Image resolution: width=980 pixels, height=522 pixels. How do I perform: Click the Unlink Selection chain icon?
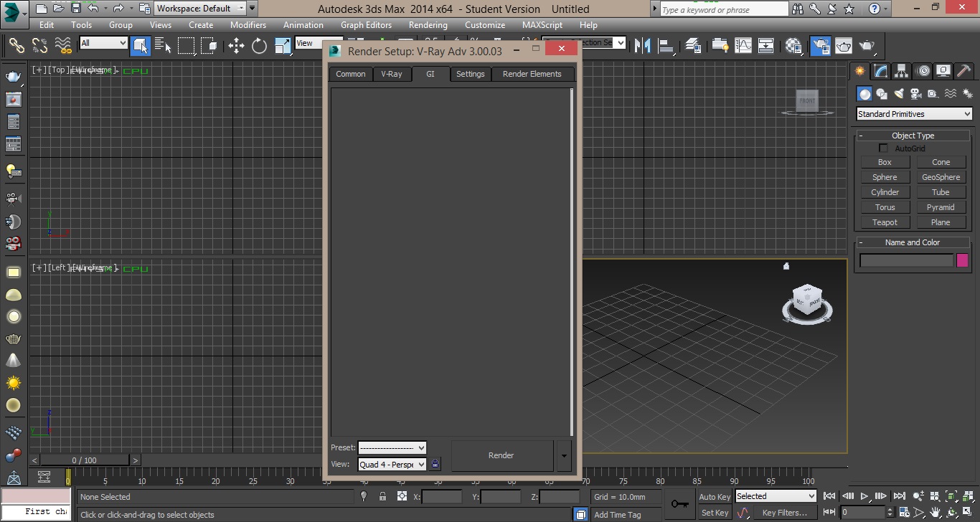[x=40, y=46]
